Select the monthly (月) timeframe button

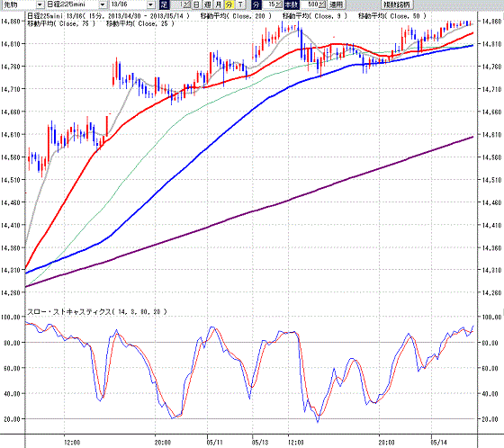(x=218, y=4)
